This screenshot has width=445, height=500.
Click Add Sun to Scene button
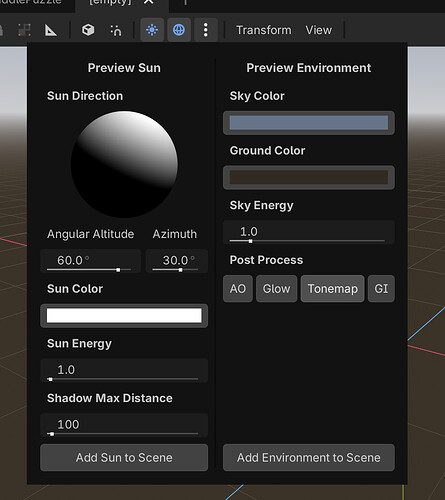point(124,457)
